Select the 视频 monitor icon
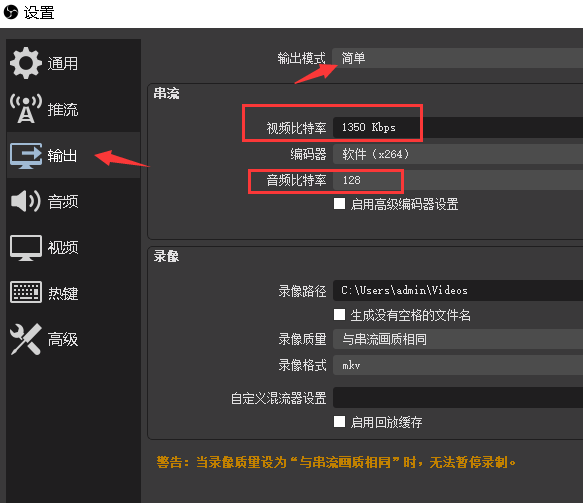Screen dimensions: 583x503 (x=26, y=248)
